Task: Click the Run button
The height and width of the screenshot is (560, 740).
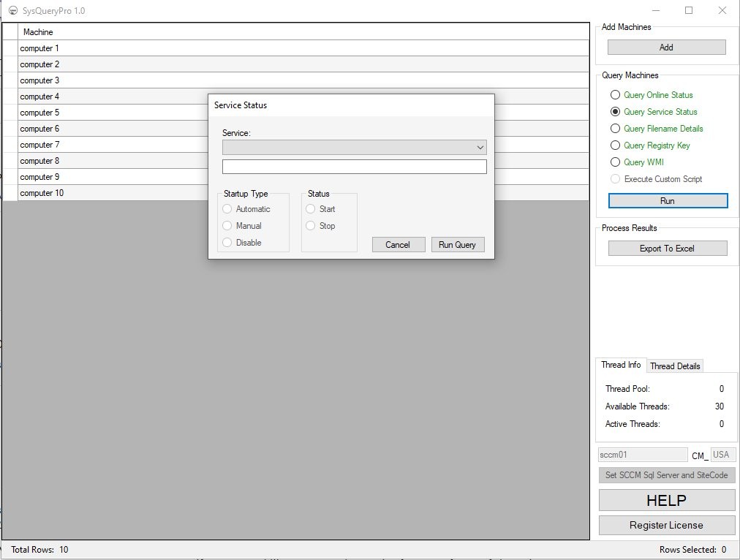Action: tap(668, 200)
